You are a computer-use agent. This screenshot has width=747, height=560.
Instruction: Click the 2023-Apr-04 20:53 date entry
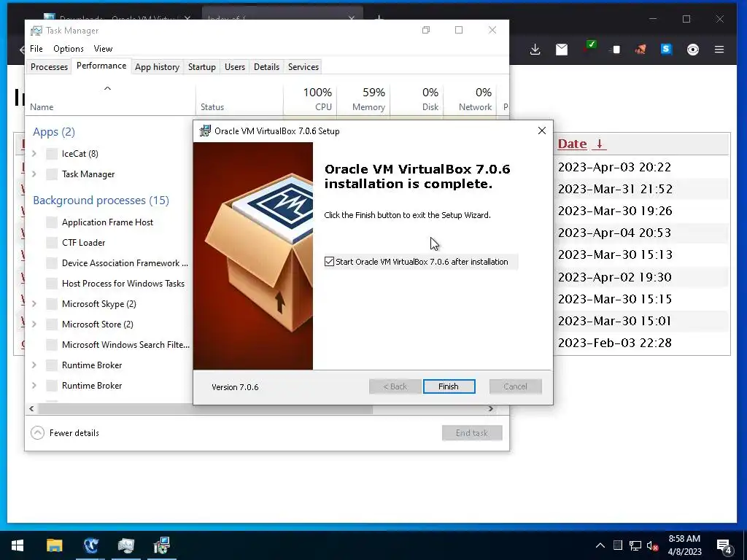tap(614, 233)
